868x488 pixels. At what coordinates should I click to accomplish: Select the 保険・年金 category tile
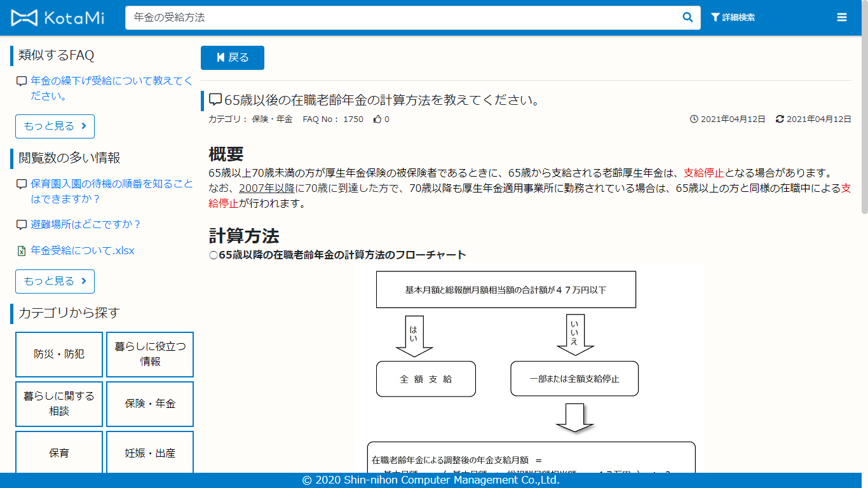150,404
